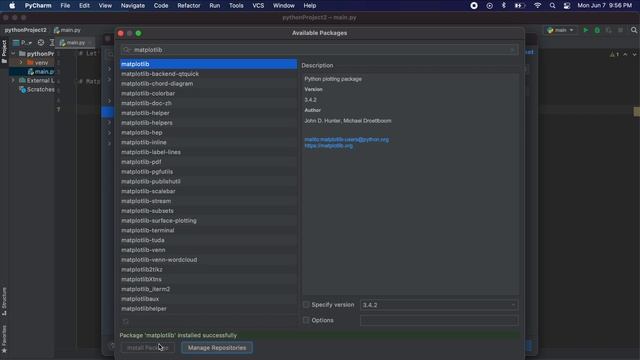This screenshot has width=640, height=360.
Task: Click the Bluetooth status icon
Action: point(504,6)
